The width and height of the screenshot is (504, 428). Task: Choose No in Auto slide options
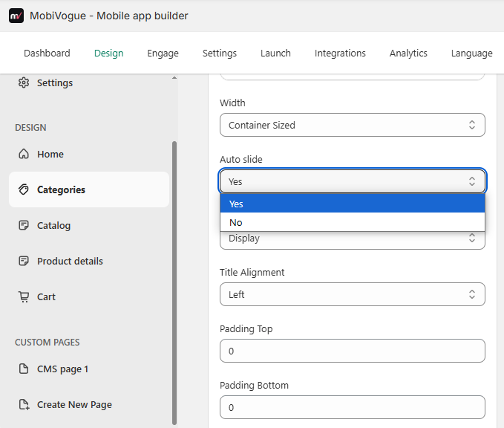pyautogui.click(x=353, y=222)
